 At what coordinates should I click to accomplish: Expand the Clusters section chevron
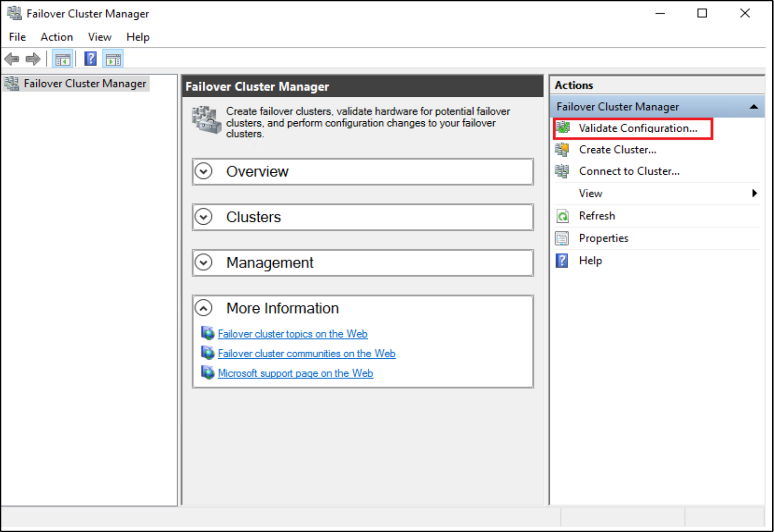pos(204,216)
